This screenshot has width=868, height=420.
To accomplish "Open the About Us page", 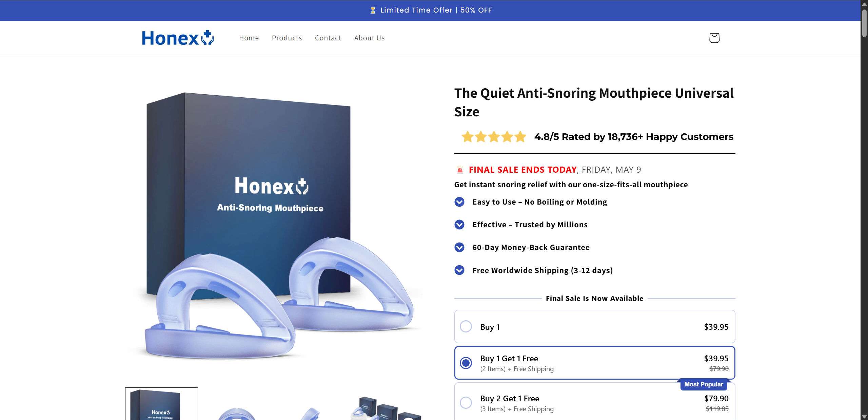I will pos(369,38).
